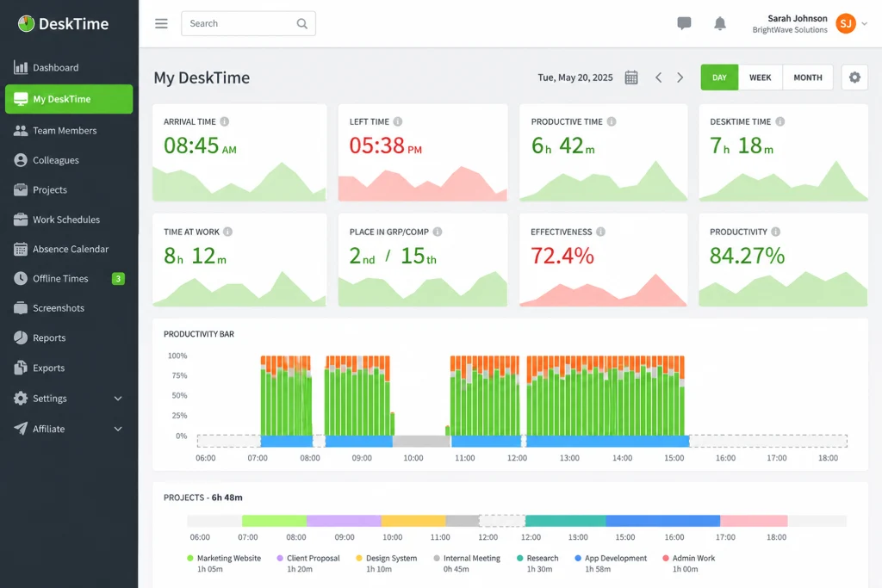Click the SJ user avatar
This screenshot has width=882, height=588.
[846, 23]
